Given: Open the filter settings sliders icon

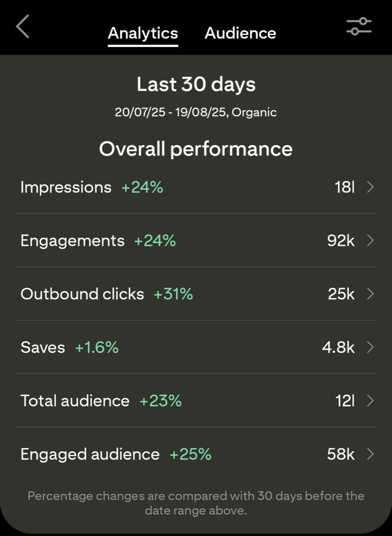Looking at the screenshot, I should click(x=359, y=26).
